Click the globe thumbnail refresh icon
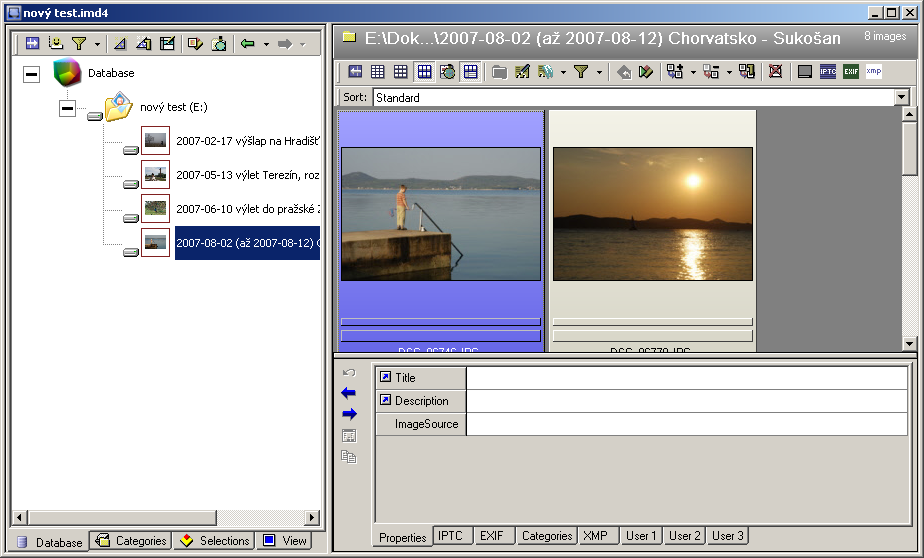This screenshot has width=924, height=558. tap(447, 71)
